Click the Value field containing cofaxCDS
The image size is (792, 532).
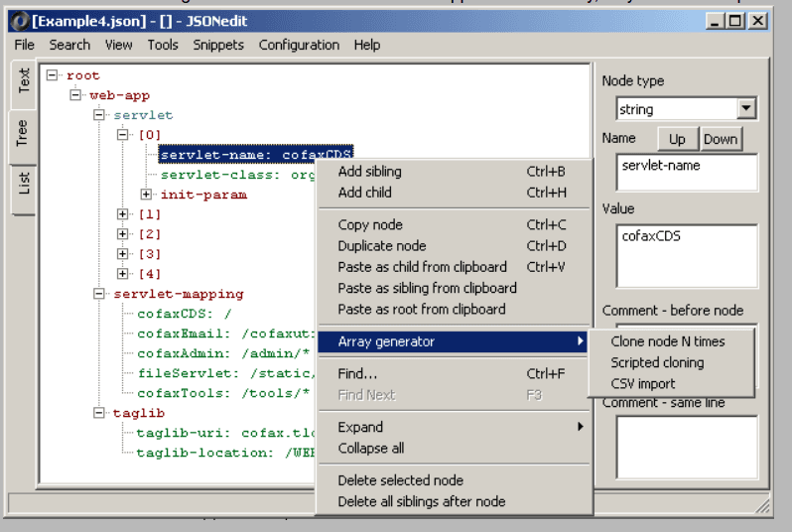(687, 257)
